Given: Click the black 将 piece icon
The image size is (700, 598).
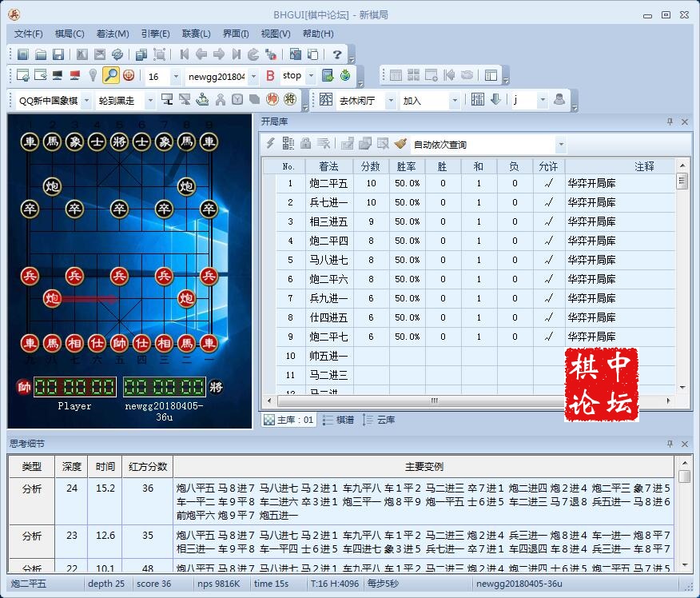Looking at the screenshot, I should coord(290,99).
